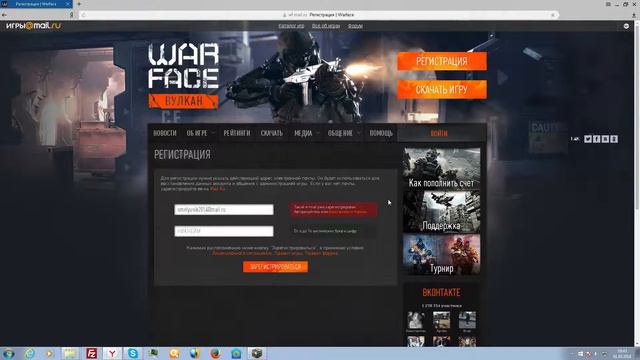Open the ВКонтакте widget heading
This screenshot has width=640, height=360.
[441, 292]
